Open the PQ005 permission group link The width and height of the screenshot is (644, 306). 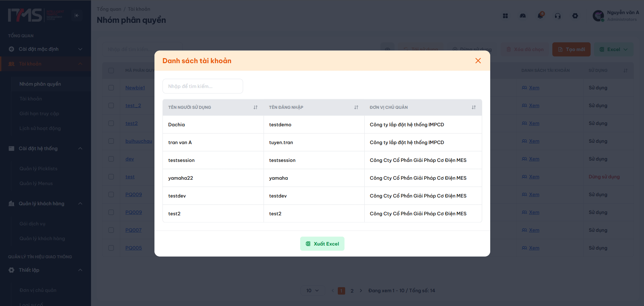point(134,248)
